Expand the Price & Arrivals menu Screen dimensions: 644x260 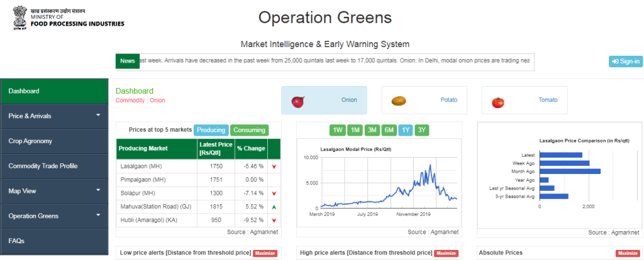tap(54, 116)
